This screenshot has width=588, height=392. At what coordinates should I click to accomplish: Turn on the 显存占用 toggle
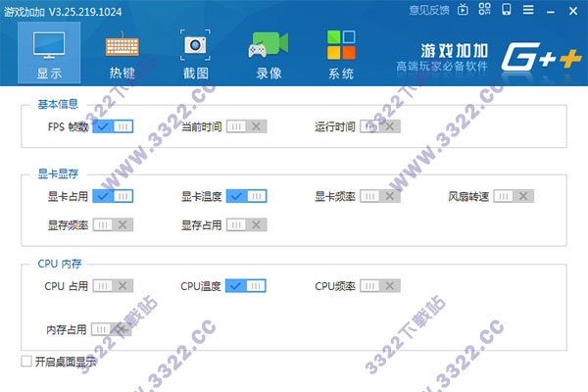point(246,224)
